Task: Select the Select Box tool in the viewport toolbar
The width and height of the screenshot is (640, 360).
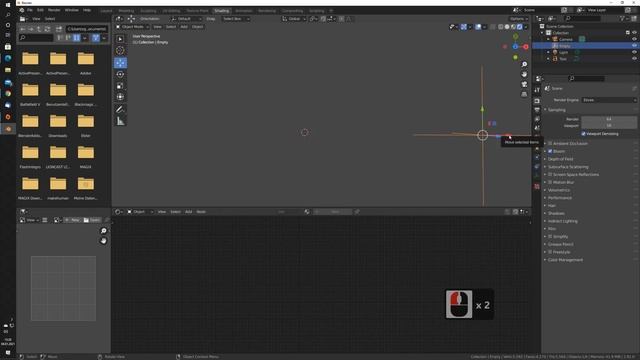Action: click(x=120, y=39)
